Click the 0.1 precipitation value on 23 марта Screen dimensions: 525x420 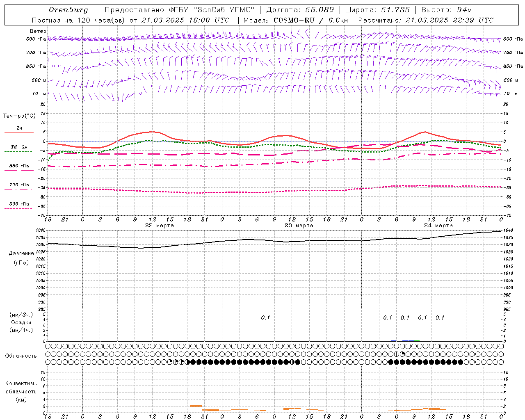coord(265,317)
